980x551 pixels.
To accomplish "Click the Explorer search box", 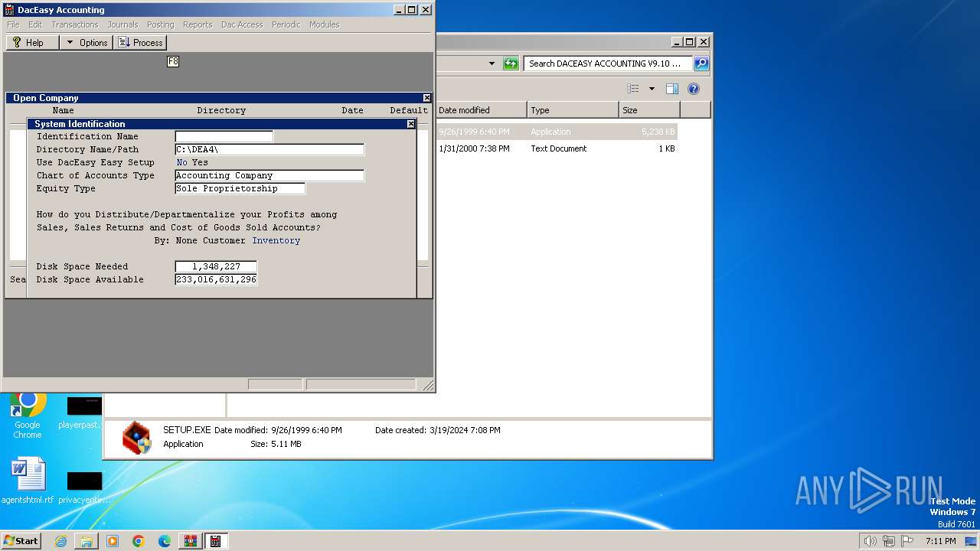I will click(608, 64).
